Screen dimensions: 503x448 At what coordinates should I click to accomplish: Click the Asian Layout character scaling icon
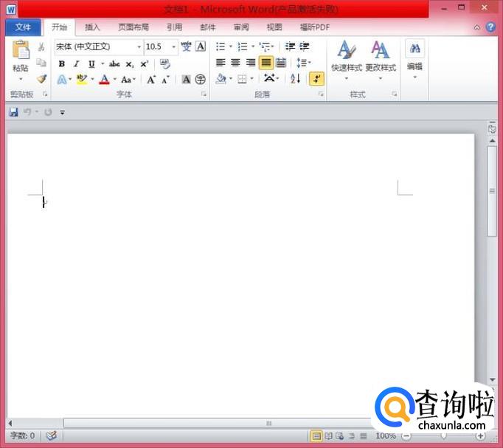tap(269, 78)
